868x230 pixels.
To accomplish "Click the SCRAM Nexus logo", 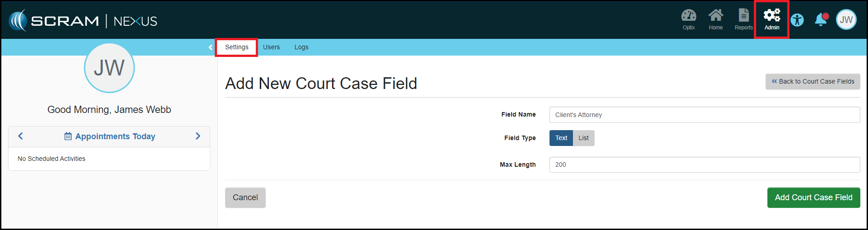I will tap(83, 21).
